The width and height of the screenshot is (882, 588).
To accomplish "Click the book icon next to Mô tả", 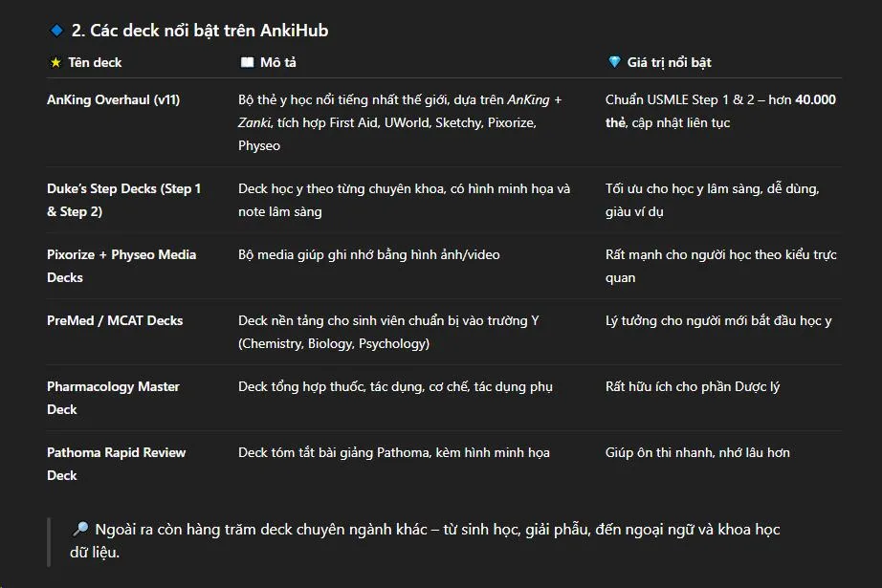I will (x=247, y=62).
